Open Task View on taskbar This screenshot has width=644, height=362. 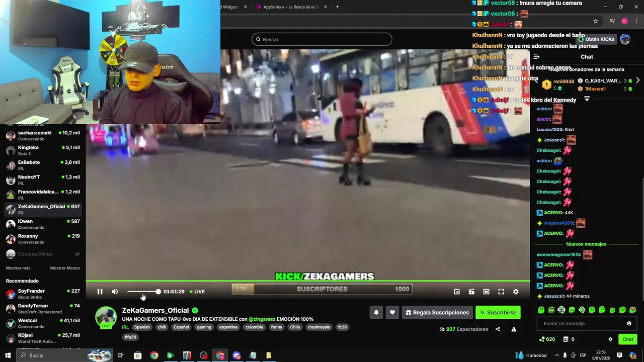click(x=121, y=355)
